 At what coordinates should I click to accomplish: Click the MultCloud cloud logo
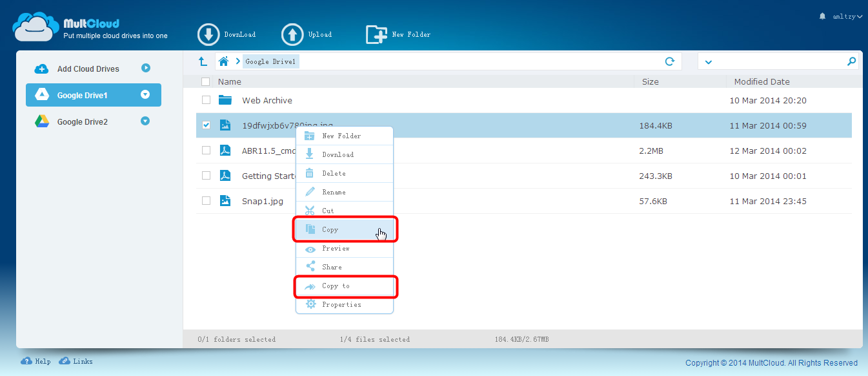pos(36,27)
